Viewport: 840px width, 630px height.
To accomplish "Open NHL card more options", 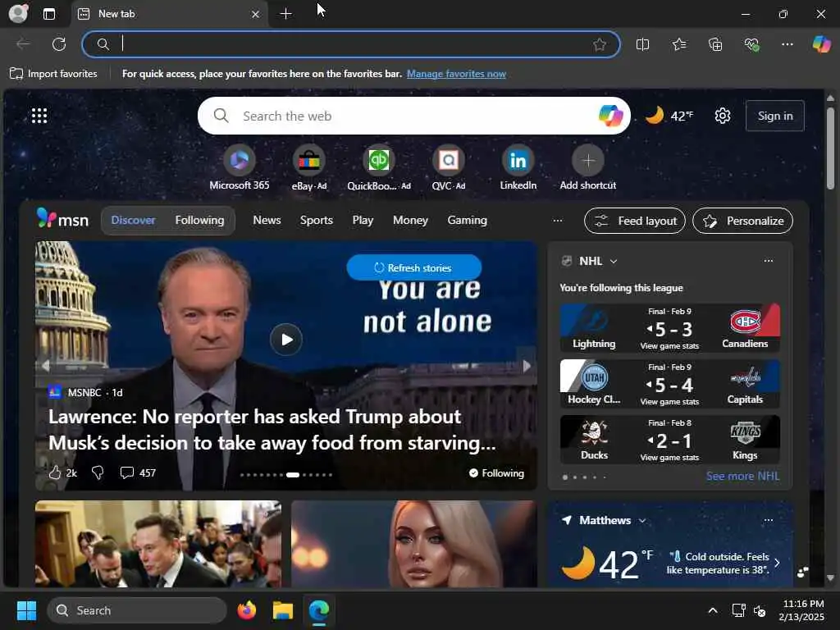I will 768,260.
